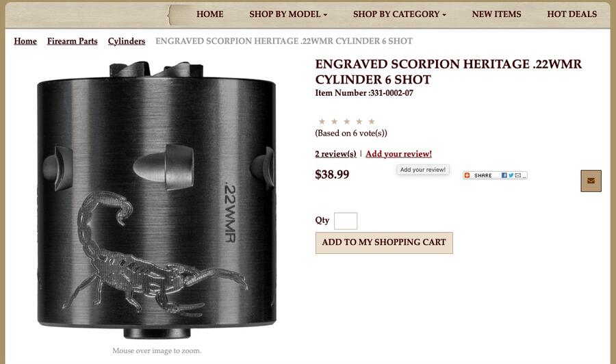Screen dimensions: 616x364
Task: Rate with the fifth star
Action: [x=371, y=122]
